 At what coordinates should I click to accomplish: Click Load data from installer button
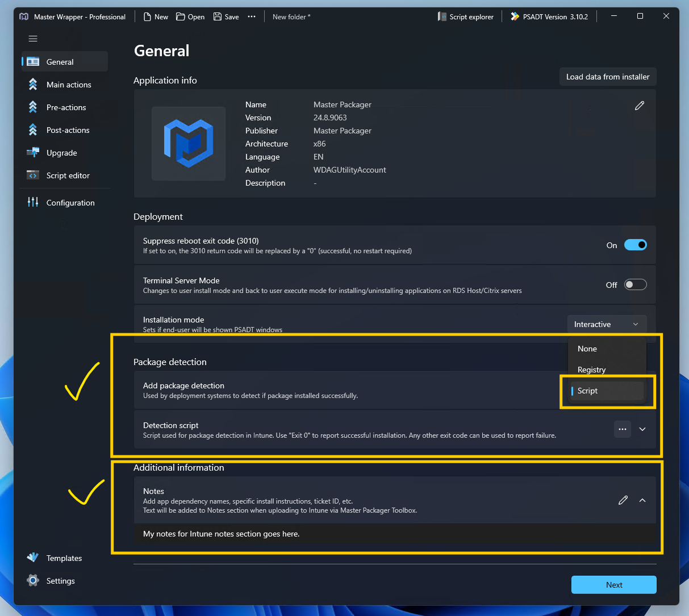(x=608, y=77)
